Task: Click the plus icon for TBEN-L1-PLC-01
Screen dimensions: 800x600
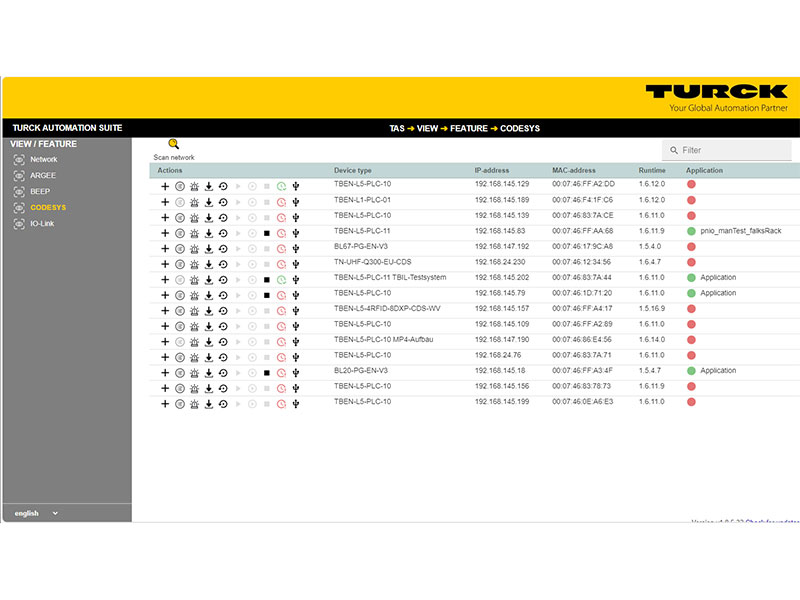Action: click(x=165, y=203)
